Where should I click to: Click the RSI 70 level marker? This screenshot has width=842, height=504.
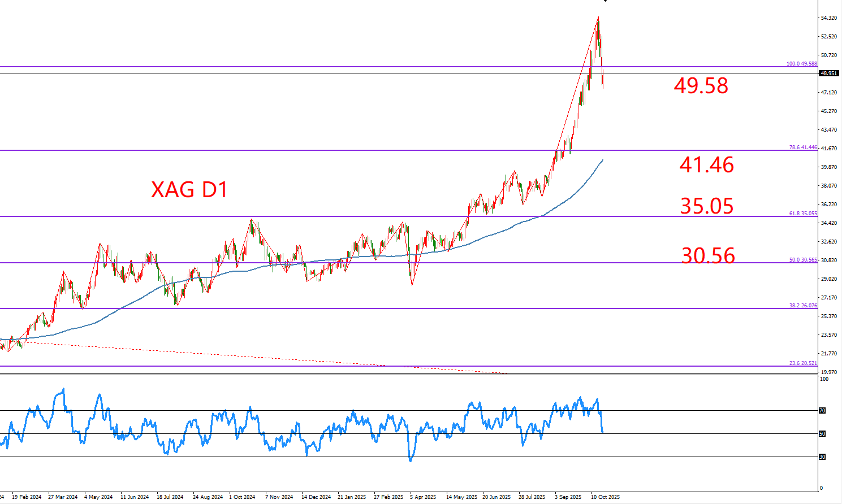(822, 411)
